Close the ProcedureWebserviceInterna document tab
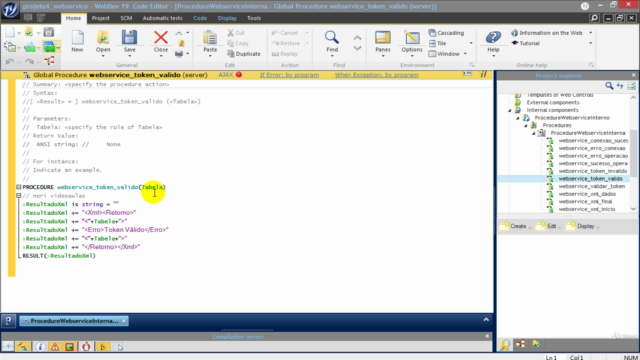640x360 pixels. [124, 321]
